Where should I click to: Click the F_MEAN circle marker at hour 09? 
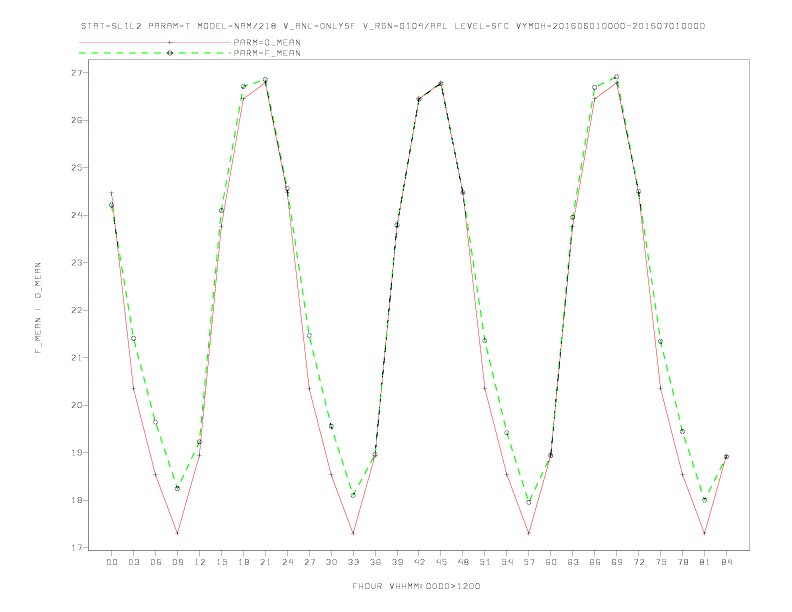(177, 488)
